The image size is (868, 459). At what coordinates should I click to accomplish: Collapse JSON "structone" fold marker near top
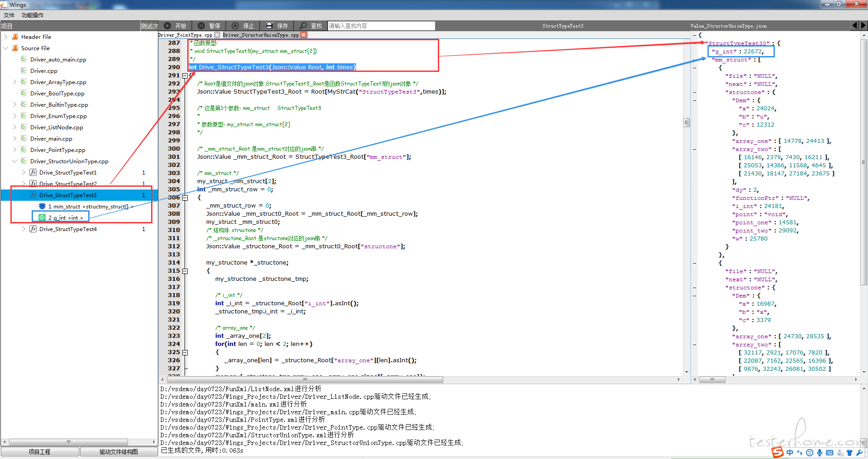(695, 92)
